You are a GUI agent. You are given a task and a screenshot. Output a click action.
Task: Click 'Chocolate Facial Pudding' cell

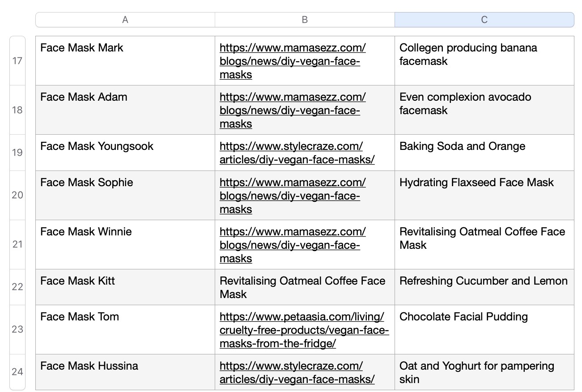tap(484, 329)
